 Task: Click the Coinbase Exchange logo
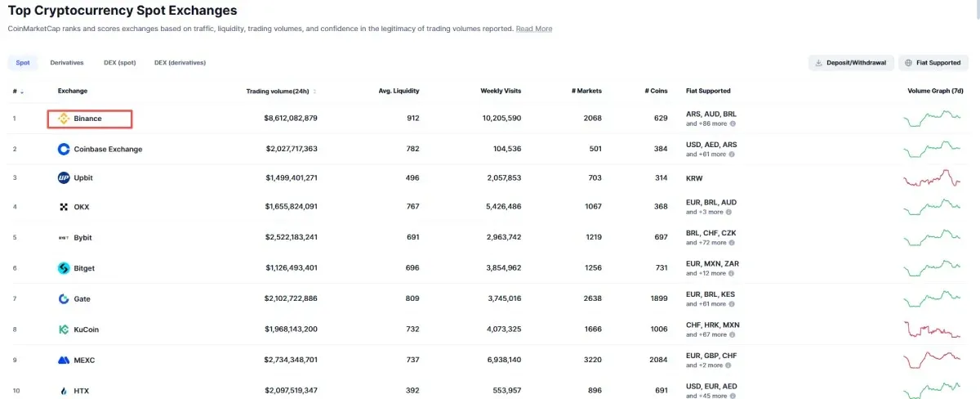(x=64, y=149)
